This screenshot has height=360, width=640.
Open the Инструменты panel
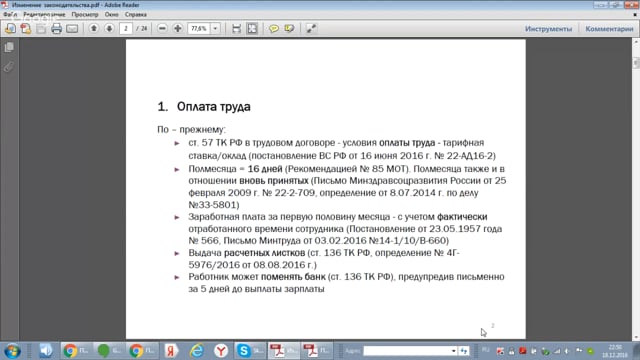[x=548, y=29]
